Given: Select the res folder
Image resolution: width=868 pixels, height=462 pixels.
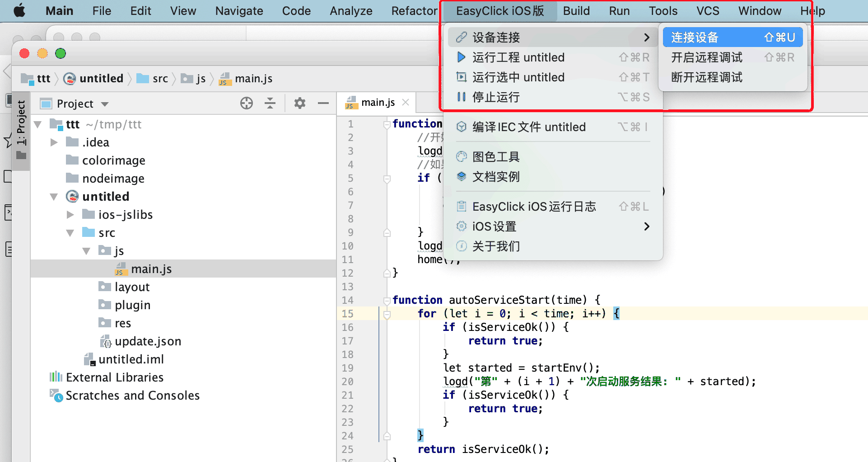Looking at the screenshot, I should pyautogui.click(x=115, y=323).
